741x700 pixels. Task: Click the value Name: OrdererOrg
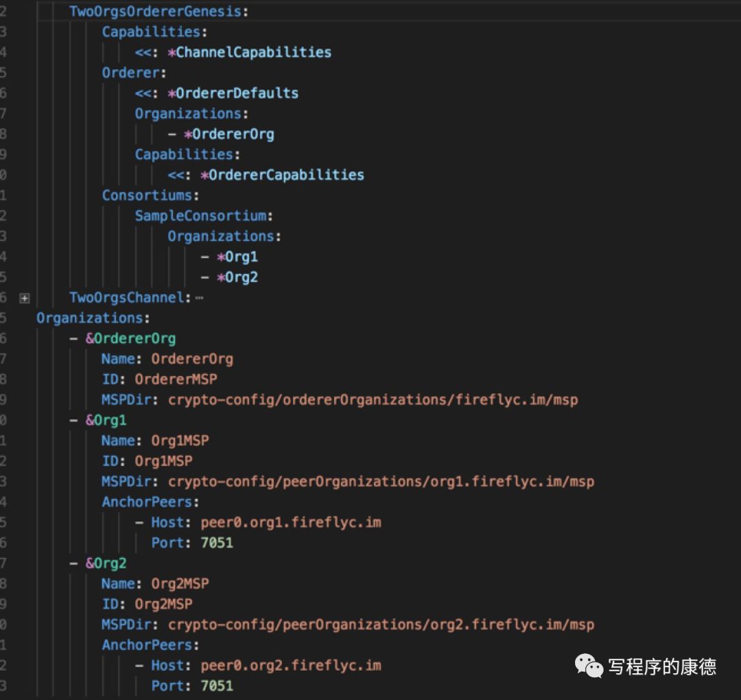192,359
